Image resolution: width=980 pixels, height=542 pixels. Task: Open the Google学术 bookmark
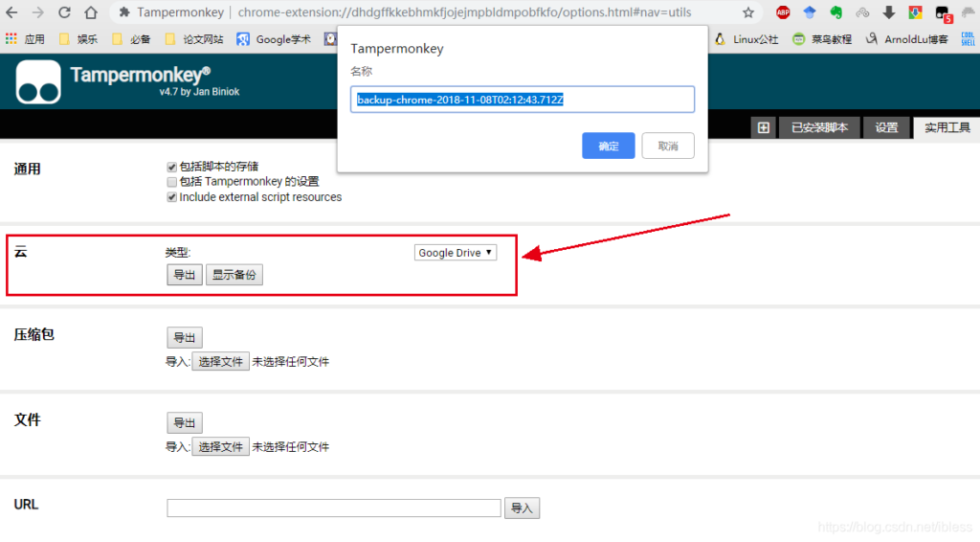[x=274, y=39]
